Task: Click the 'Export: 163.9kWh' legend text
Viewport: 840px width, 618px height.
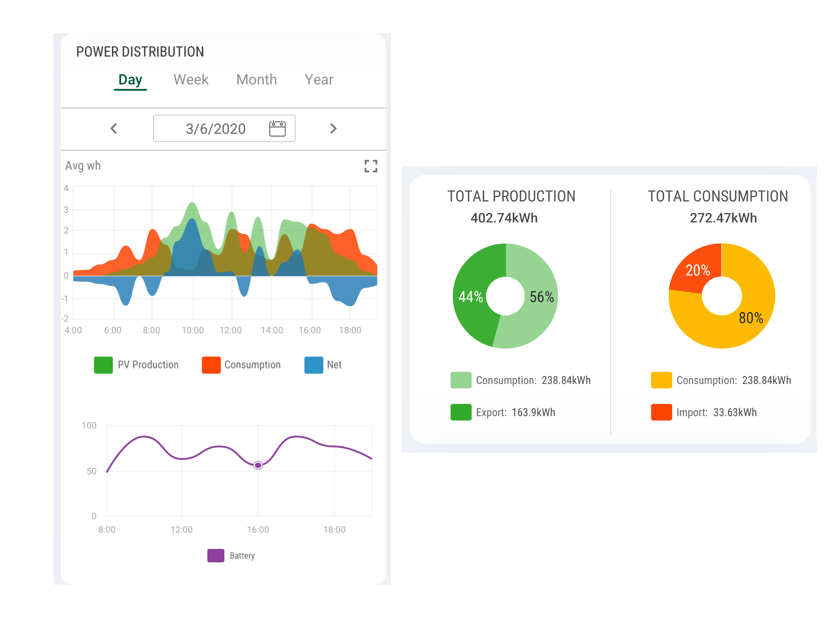Action: click(x=515, y=412)
